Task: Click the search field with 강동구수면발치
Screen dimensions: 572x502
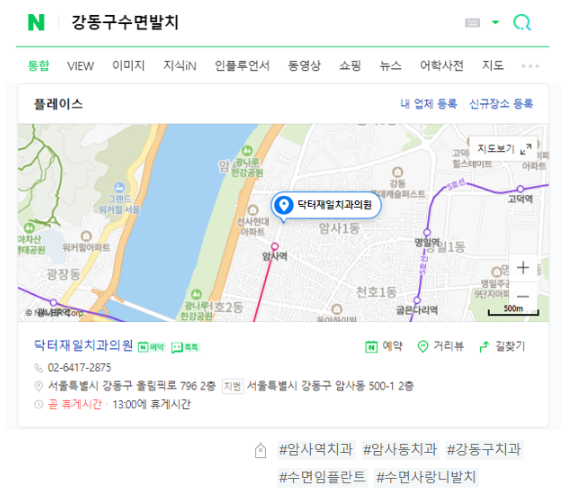Action: 125,23
